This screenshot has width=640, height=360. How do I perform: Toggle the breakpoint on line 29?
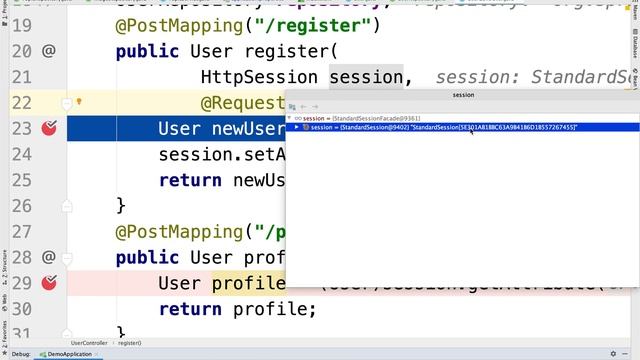click(x=49, y=282)
